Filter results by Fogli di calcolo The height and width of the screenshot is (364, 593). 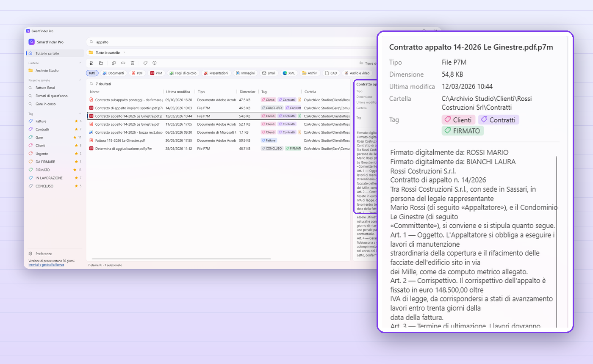[183, 73]
